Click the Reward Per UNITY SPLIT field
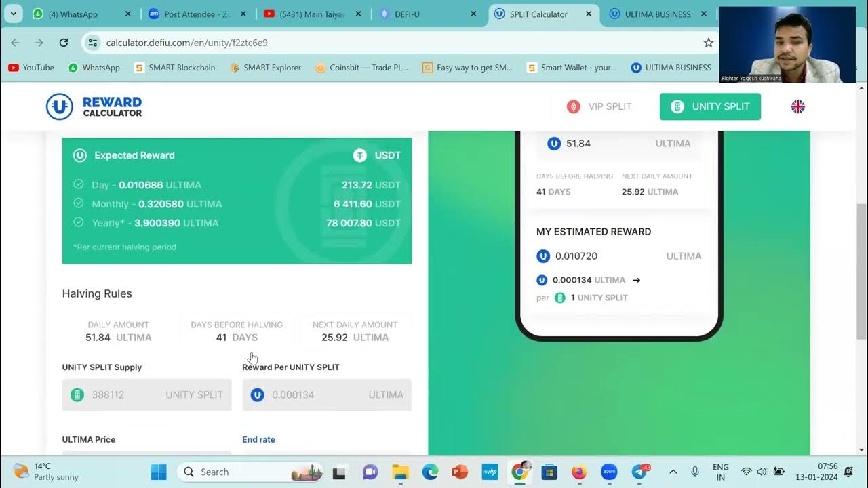 (x=327, y=394)
